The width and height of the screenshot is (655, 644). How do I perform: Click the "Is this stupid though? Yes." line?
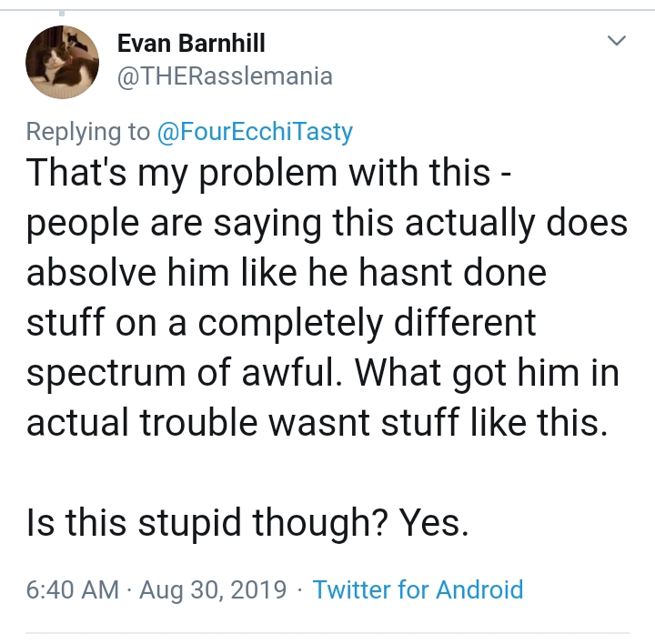pyautogui.click(x=247, y=522)
